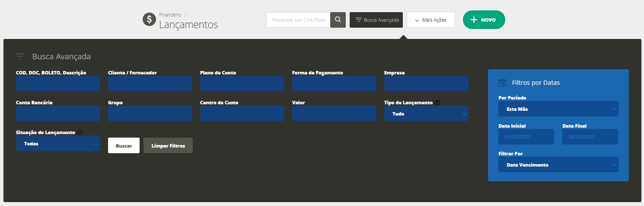Select the Data Inicial date field
644x206 pixels.
pos(526,137)
